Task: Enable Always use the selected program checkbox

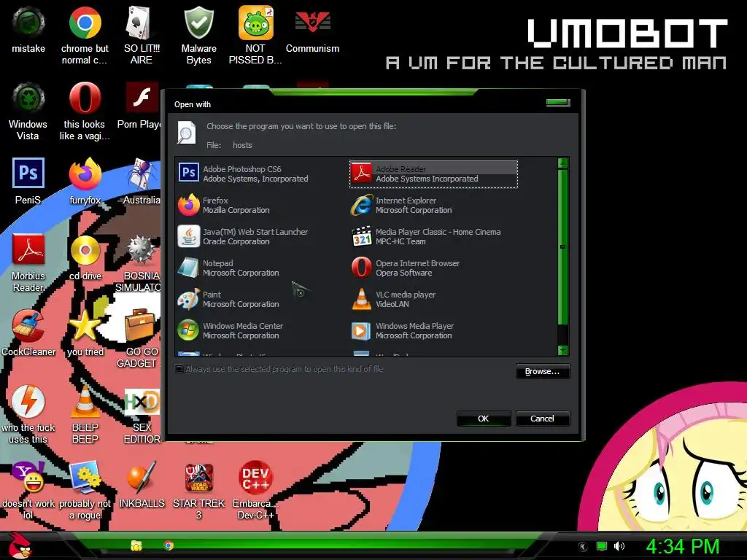Action: pos(179,368)
